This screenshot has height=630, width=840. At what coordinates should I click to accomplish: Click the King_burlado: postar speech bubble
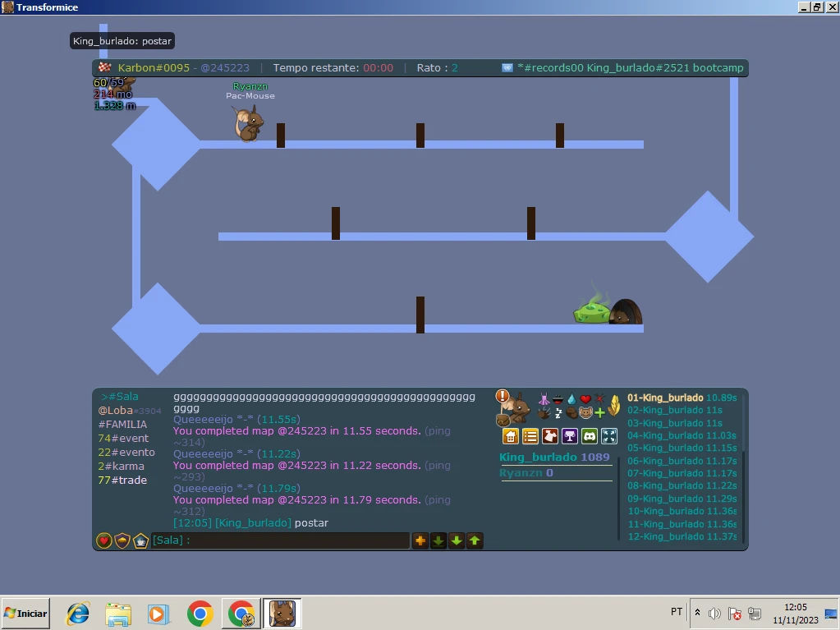point(122,41)
